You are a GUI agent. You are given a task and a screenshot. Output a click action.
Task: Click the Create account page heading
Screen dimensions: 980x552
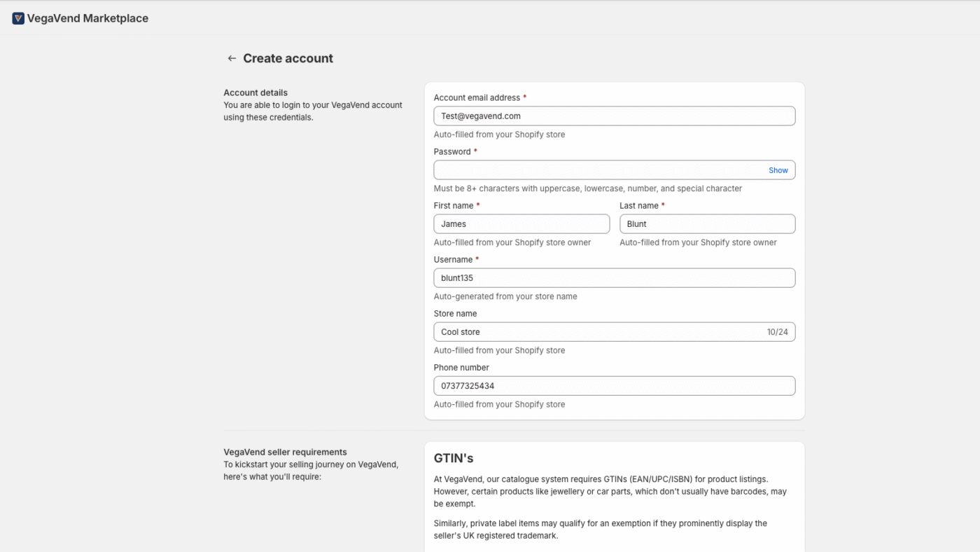(x=288, y=58)
